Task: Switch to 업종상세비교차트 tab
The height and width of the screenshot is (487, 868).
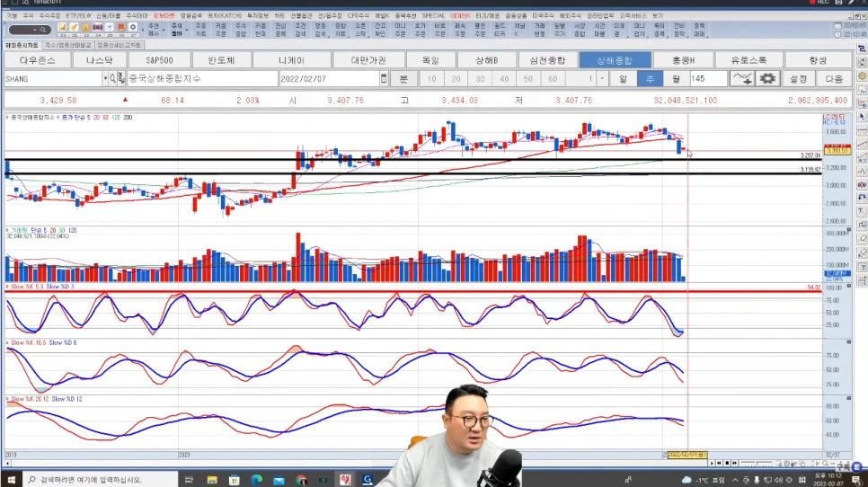Action: (120, 46)
